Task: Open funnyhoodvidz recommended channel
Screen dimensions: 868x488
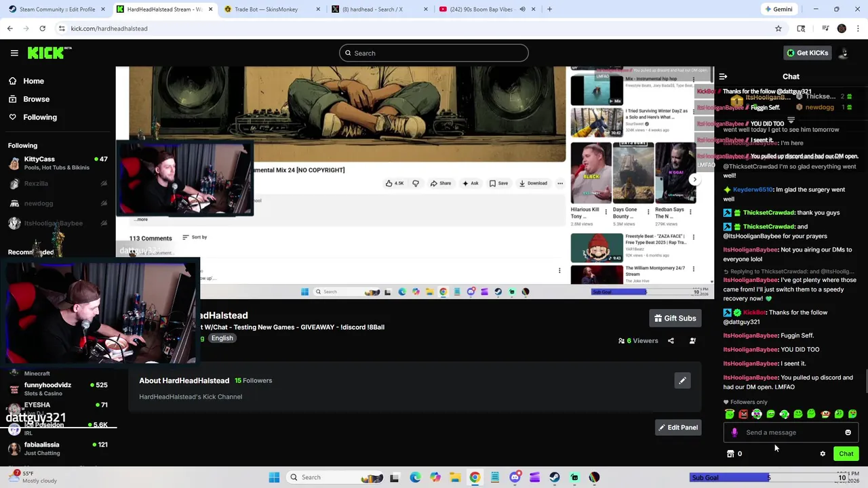Action: tap(58, 388)
